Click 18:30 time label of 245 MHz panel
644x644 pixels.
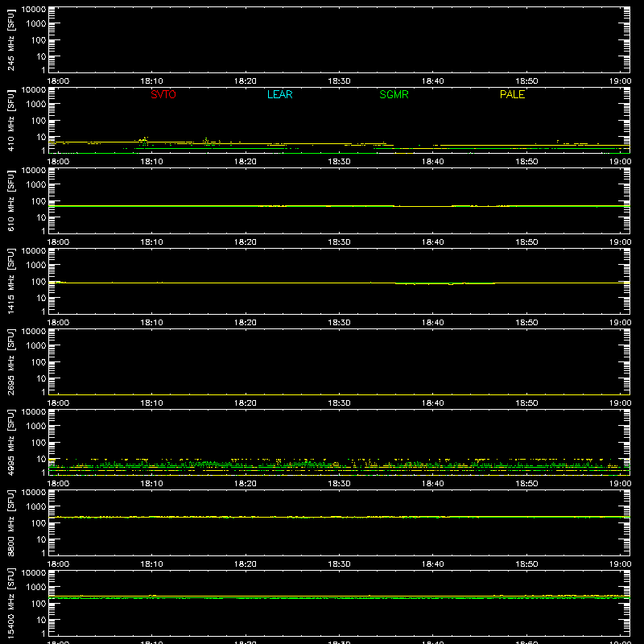click(339, 81)
